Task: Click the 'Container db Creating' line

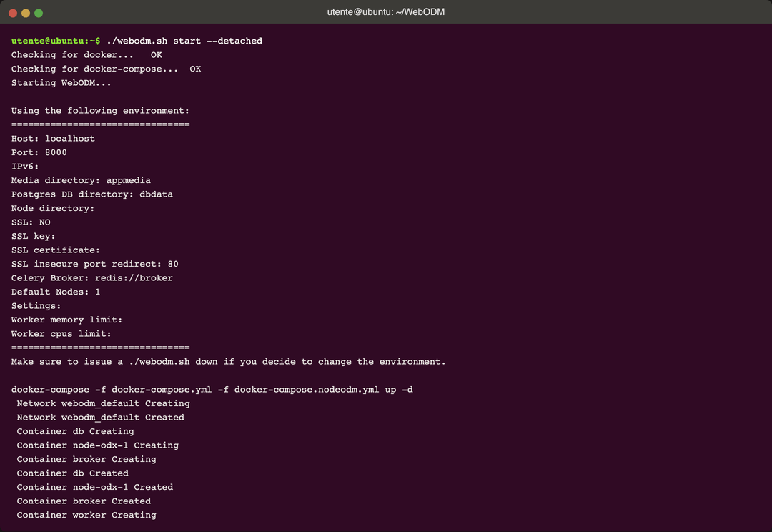Action: coord(75,431)
